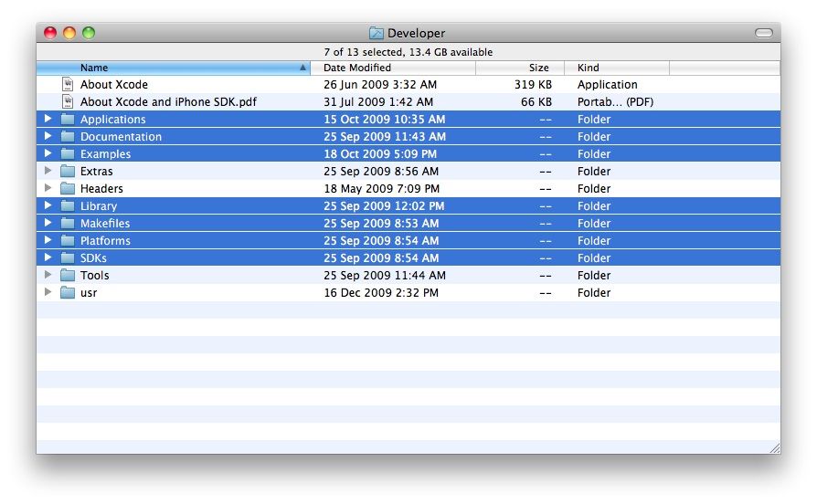Click the Makefiles folder name
The image size is (817, 504).
pyautogui.click(x=105, y=224)
